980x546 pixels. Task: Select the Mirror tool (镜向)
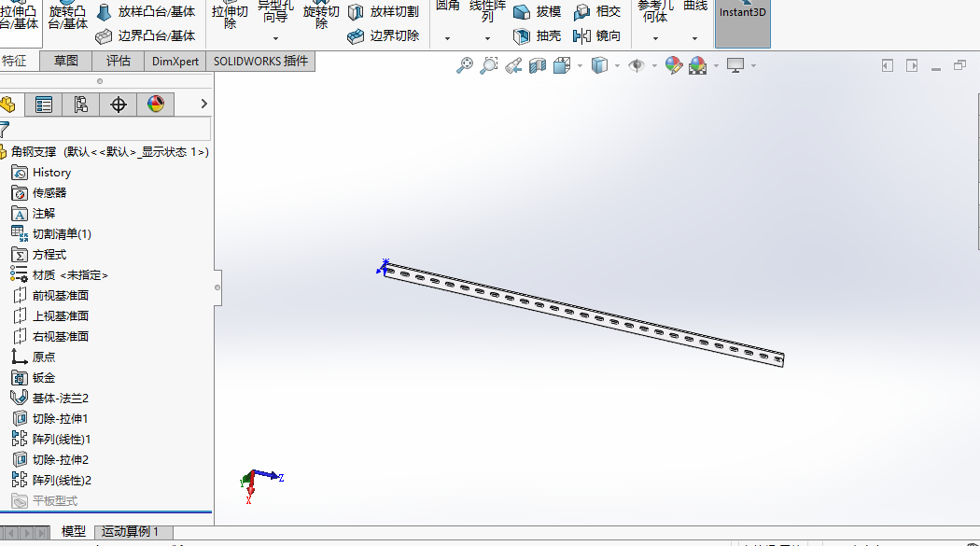597,36
